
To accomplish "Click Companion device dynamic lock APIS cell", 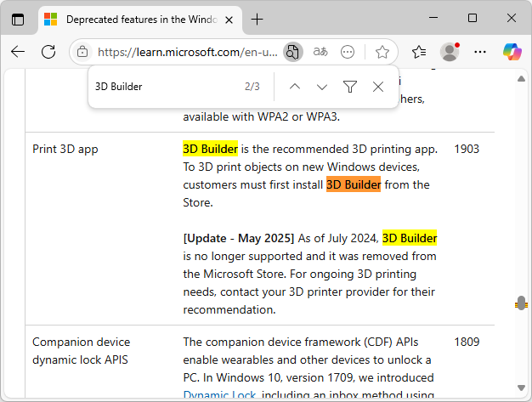I will (81, 351).
